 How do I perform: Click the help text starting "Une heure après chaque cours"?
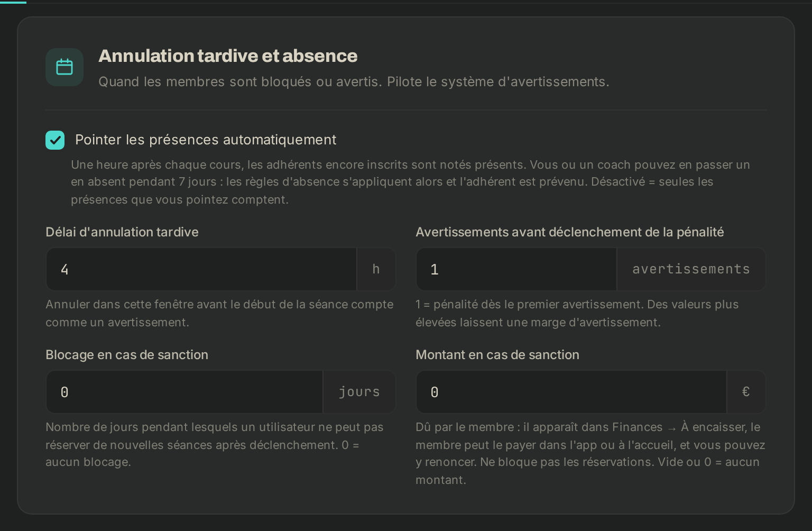click(411, 182)
